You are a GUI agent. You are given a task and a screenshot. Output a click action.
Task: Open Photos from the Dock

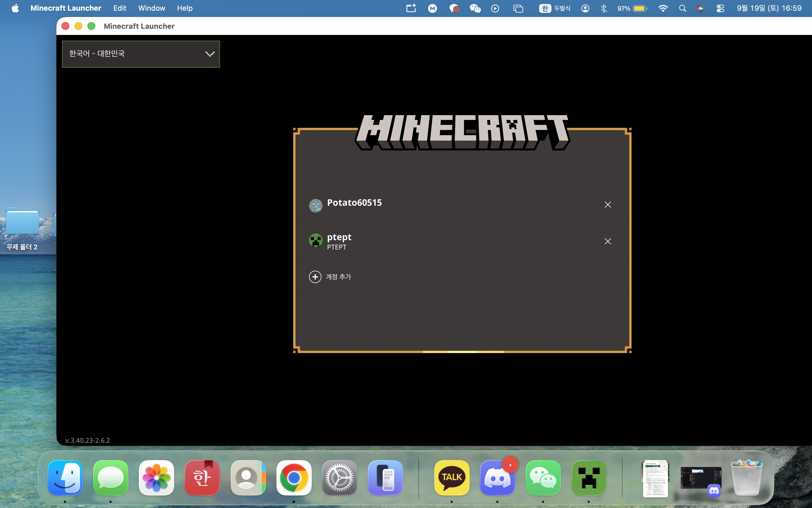pos(156,478)
